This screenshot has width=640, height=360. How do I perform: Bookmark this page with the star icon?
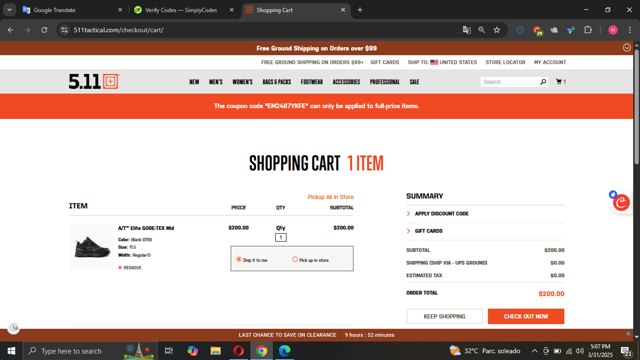click(x=497, y=30)
